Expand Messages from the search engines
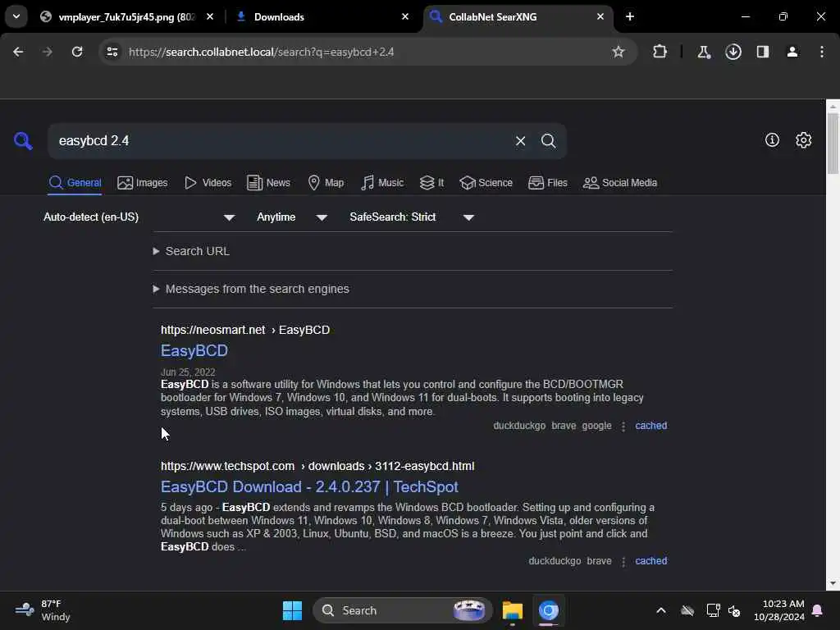840x630 pixels. [x=251, y=289]
